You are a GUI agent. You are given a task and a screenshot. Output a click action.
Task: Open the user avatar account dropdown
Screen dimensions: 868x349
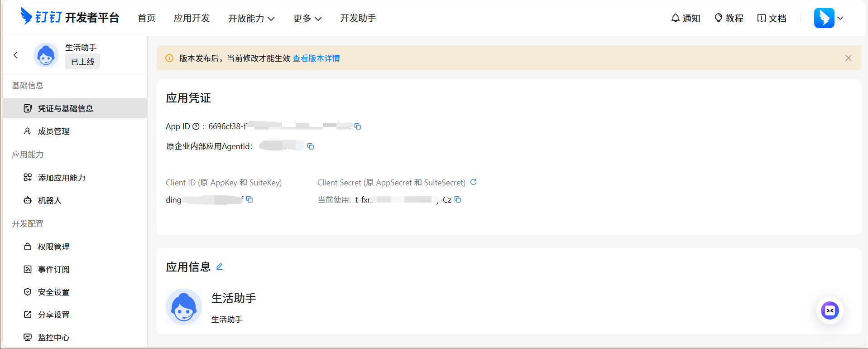click(828, 18)
